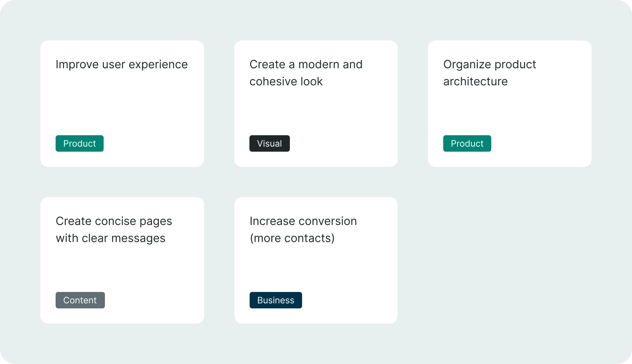Select the gray Content tag
Screen dimensions: 632x364
coord(80,300)
